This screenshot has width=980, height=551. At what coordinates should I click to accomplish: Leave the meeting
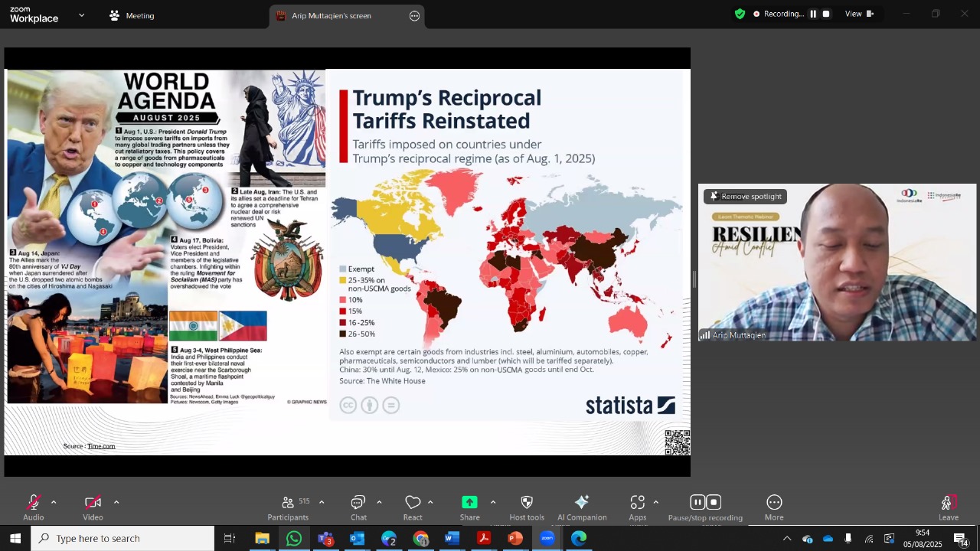click(x=949, y=507)
